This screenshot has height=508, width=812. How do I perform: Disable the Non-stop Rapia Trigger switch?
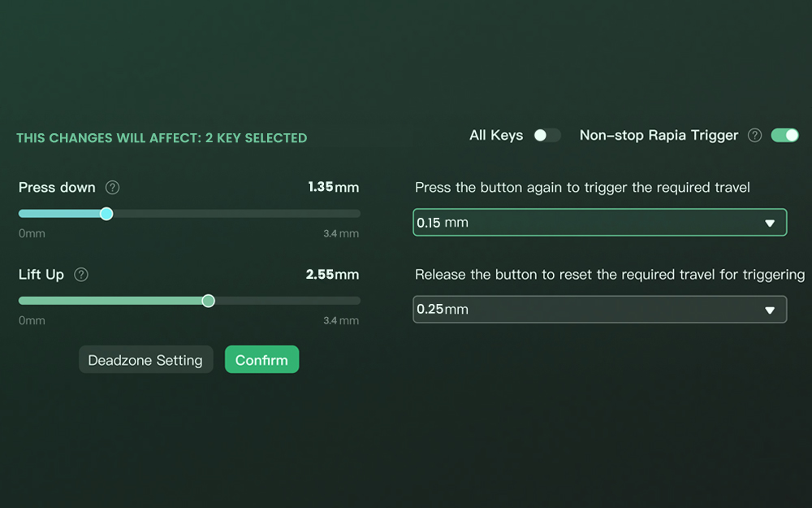(x=784, y=136)
